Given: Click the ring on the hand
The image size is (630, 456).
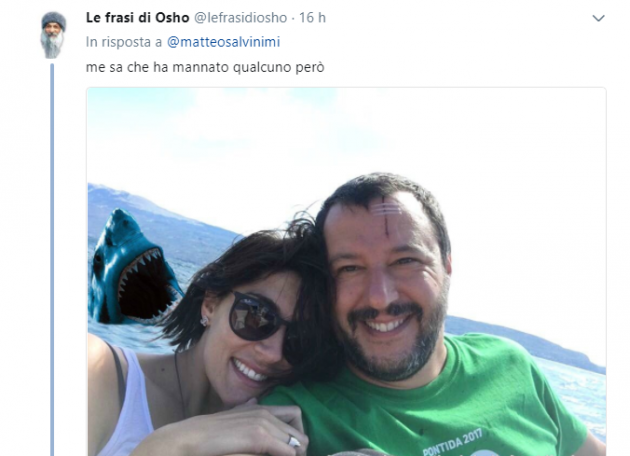Looking at the screenshot, I should click(294, 442).
